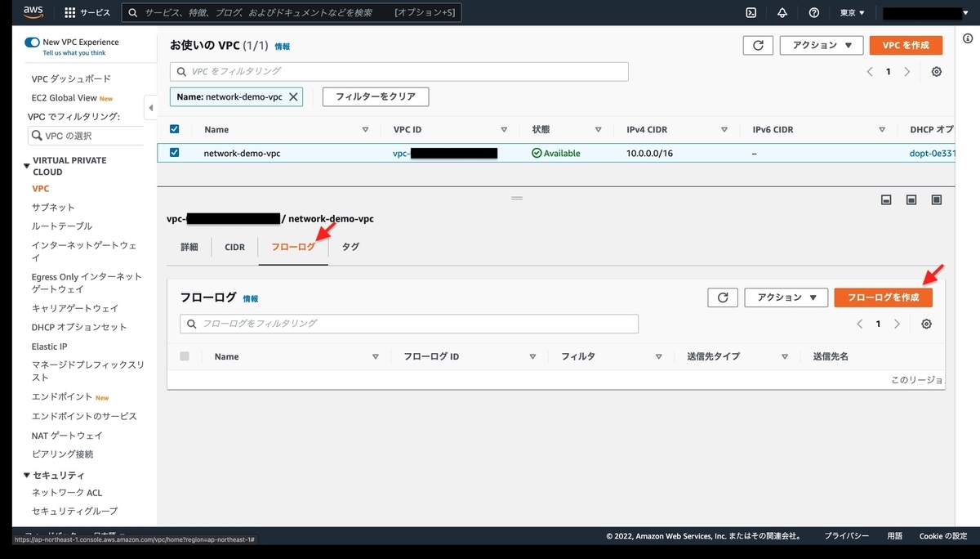Go to previous flow logs page
The image size is (980, 559).
point(859,324)
